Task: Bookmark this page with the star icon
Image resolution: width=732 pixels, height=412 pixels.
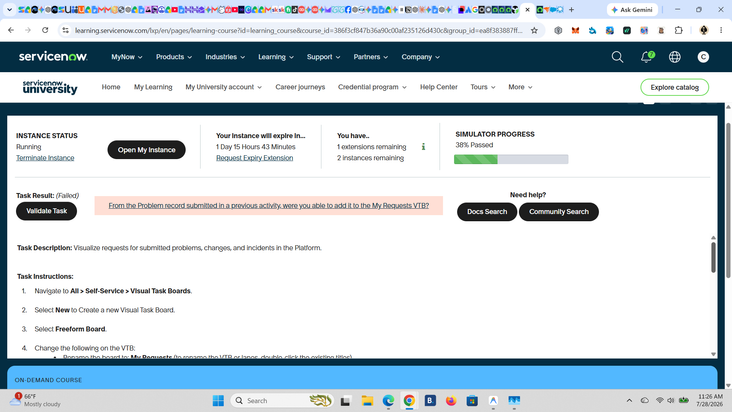Action: [534, 30]
